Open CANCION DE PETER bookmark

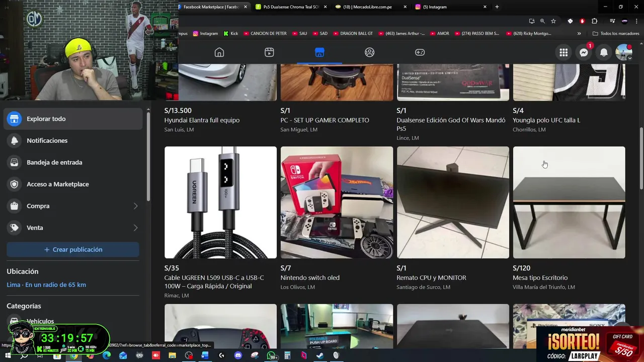pyautogui.click(x=265, y=34)
